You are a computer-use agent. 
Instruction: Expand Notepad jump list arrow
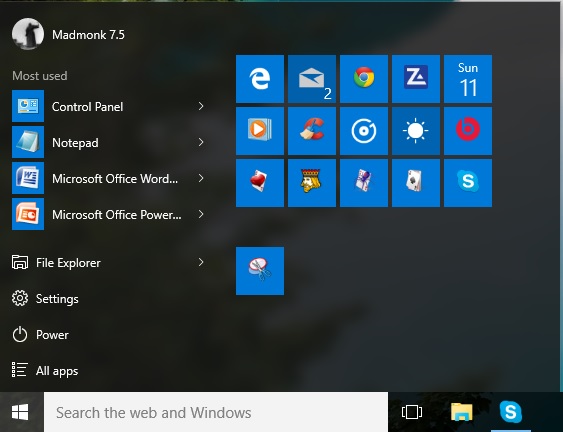click(x=201, y=142)
